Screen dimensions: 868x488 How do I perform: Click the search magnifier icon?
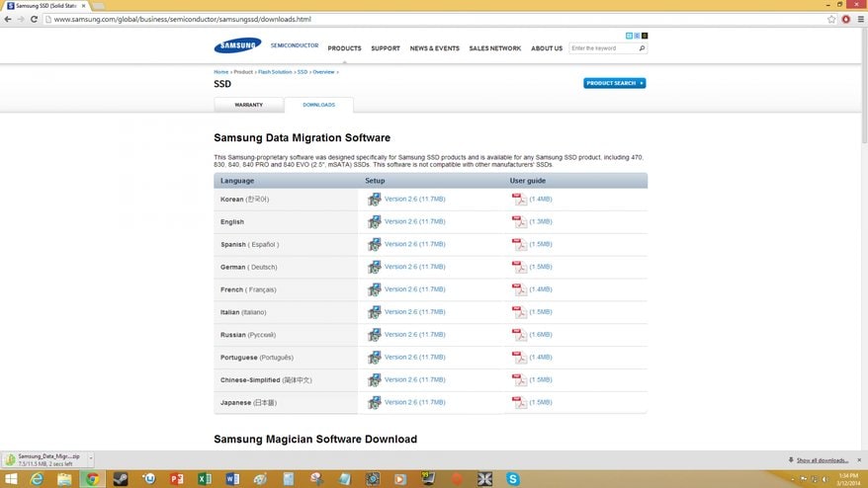(642, 48)
